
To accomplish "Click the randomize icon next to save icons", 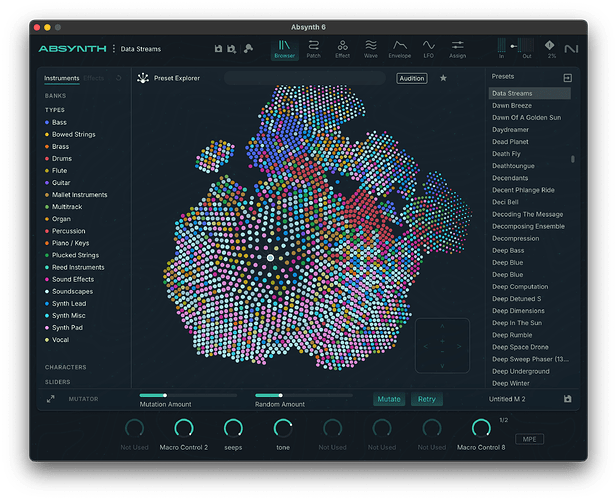I will click(248, 48).
